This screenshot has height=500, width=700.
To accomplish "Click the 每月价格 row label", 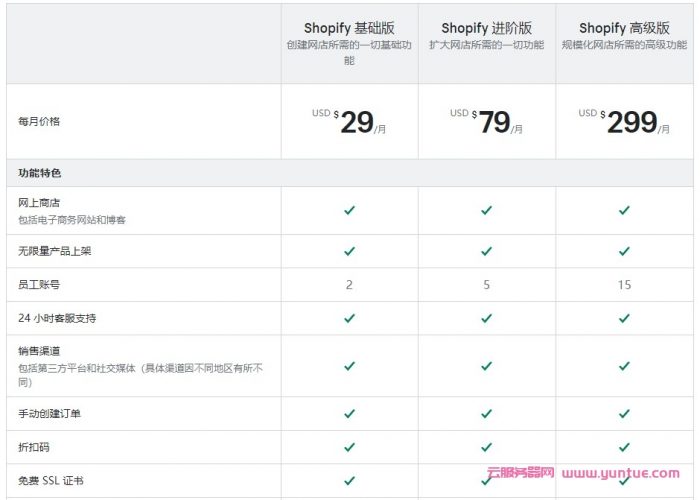I will [39, 122].
